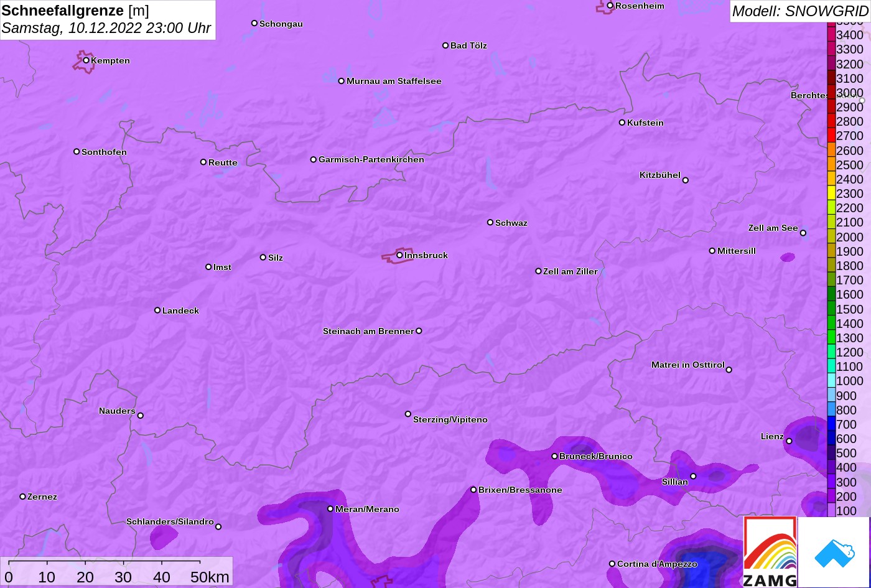
Task: Click the Reutte marker dot
Action: click(203, 162)
